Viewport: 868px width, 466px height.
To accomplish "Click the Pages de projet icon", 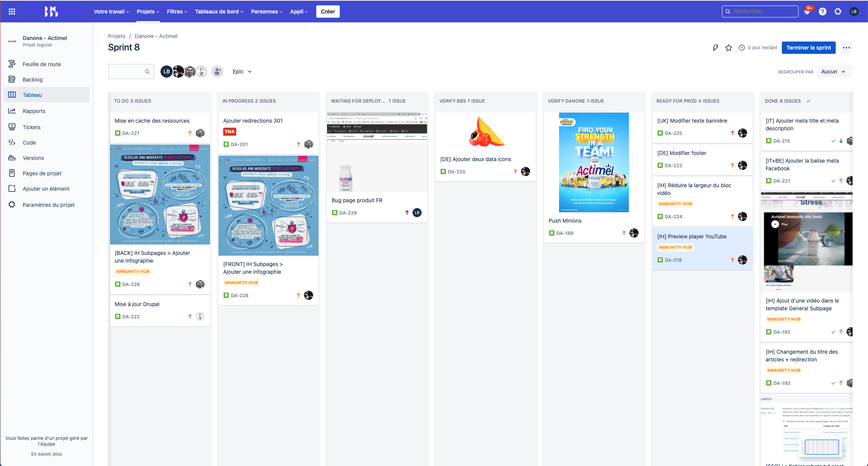I will 12,173.
